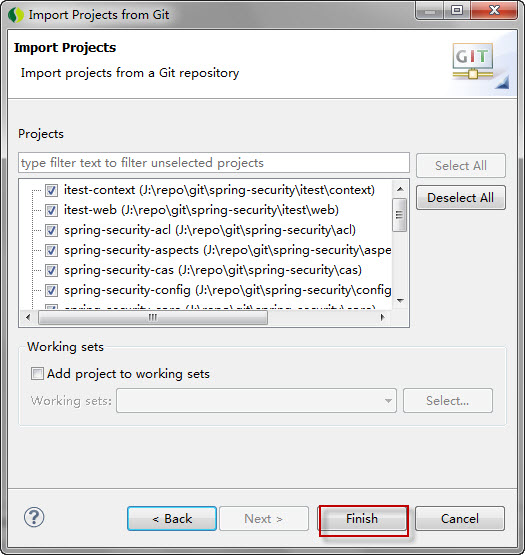Uncheck the itest-context project checkbox
The image size is (525, 555).
click(51, 190)
